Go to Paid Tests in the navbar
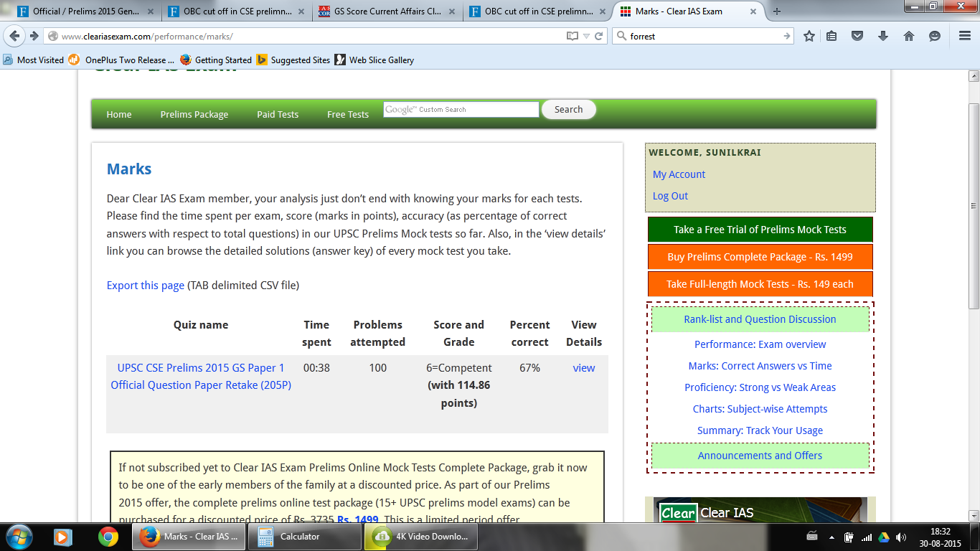 tap(278, 114)
